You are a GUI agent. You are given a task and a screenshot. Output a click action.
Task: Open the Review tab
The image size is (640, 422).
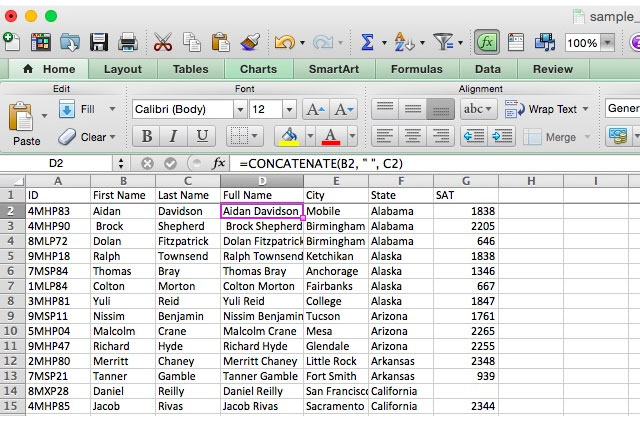[553, 69]
